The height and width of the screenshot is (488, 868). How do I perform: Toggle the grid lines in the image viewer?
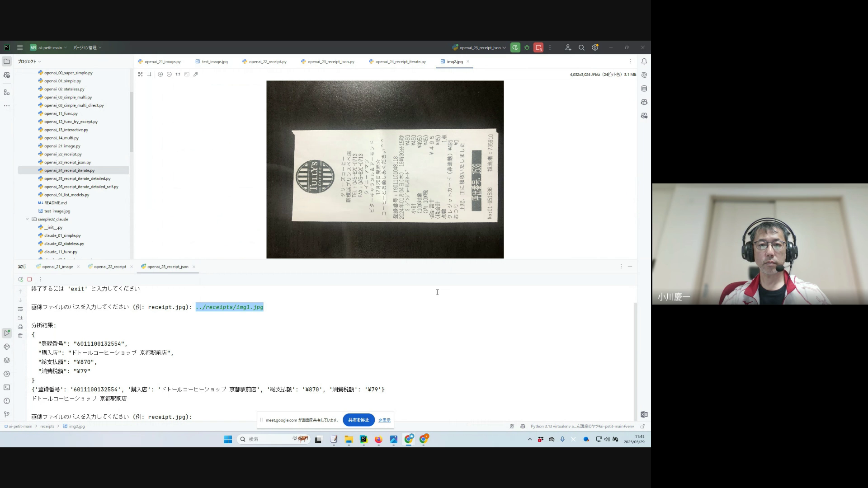[x=149, y=75]
